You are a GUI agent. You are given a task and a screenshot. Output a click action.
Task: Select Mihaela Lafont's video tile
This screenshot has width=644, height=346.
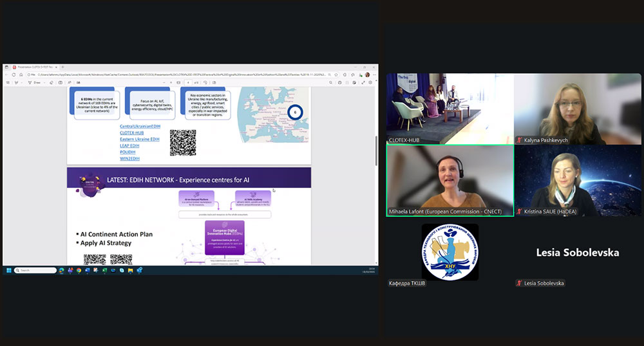(450, 180)
